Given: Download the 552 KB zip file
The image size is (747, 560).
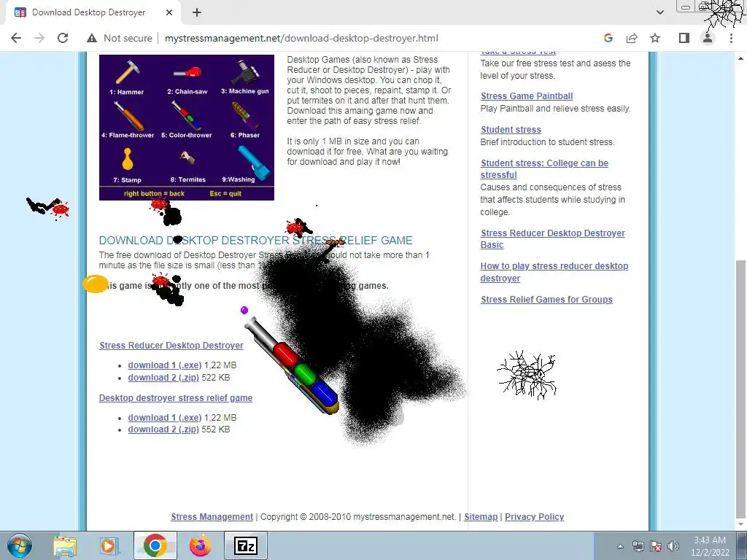Looking at the screenshot, I should (163, 429).
